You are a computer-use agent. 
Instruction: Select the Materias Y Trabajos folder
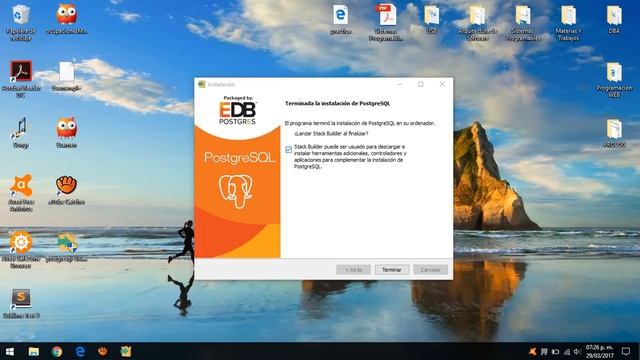click(x=569, y=22)
